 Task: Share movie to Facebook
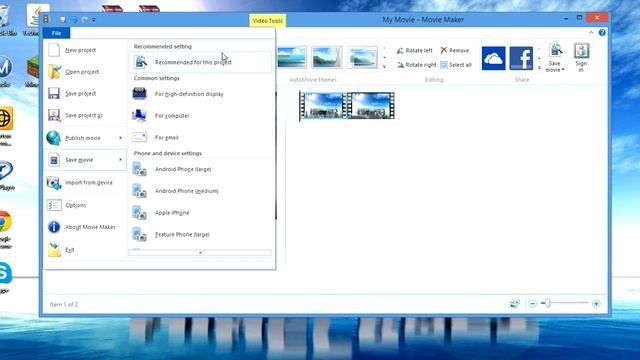click(x=521, y=58)
